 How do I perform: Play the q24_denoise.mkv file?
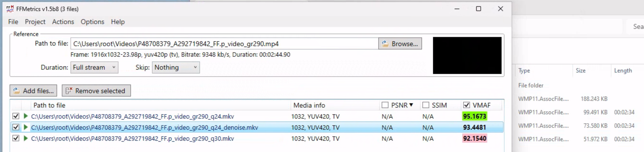tap(25, 127)
